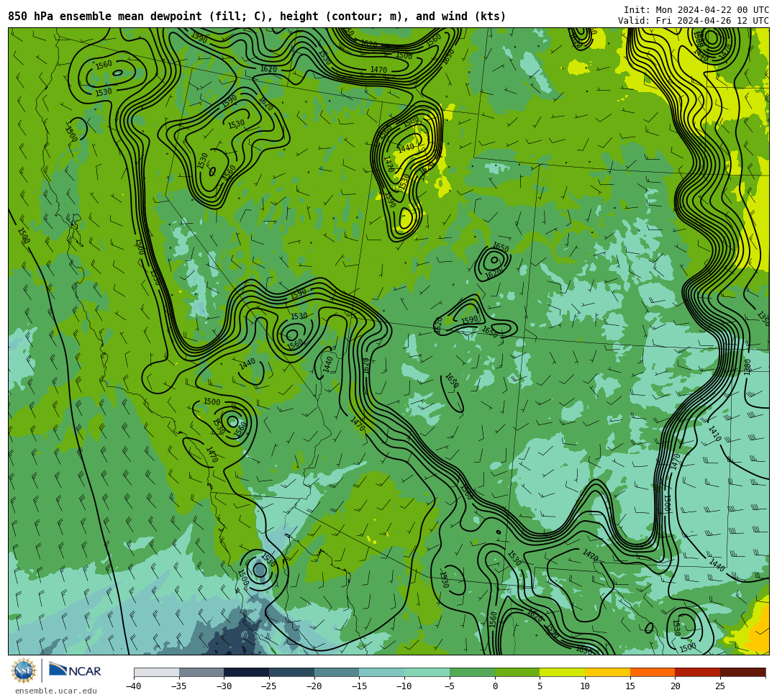Click the yellow-green 5 to 10 swatch

(563, 672)
